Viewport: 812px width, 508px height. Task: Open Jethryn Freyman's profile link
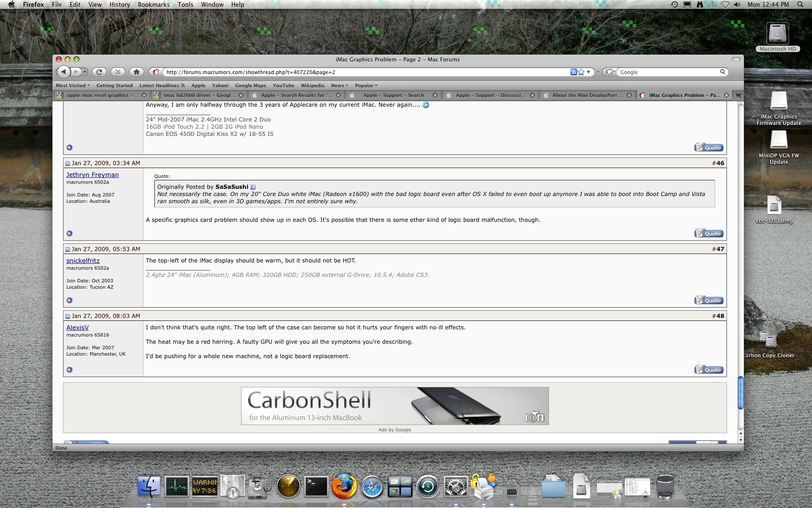coord(92,175)
